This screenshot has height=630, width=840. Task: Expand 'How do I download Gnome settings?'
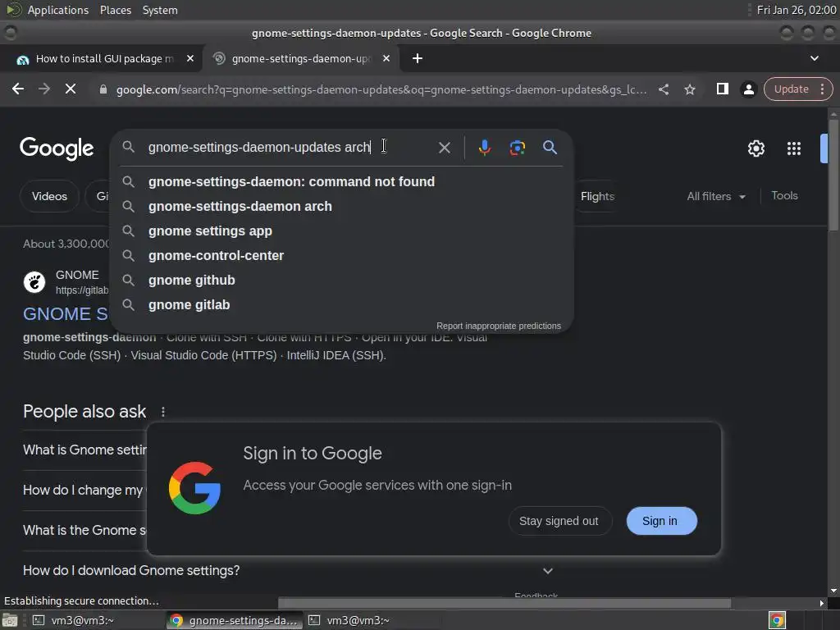(x=288, y=571)
